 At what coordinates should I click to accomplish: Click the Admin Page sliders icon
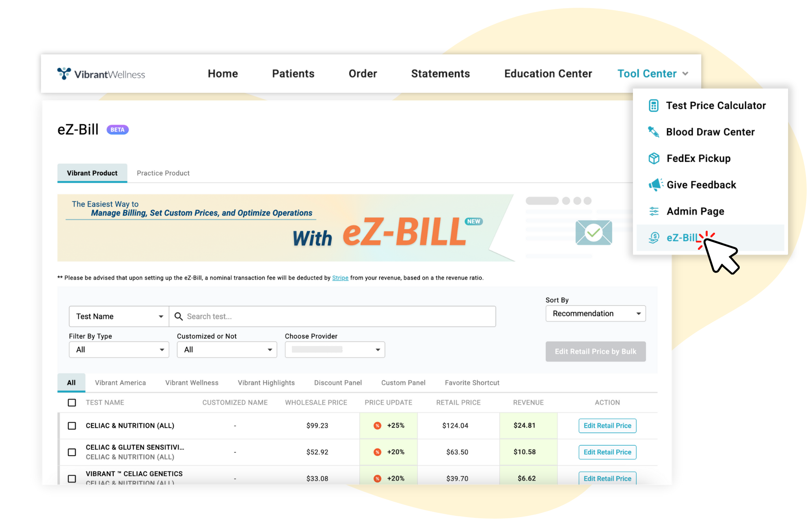tap(654, 211)
